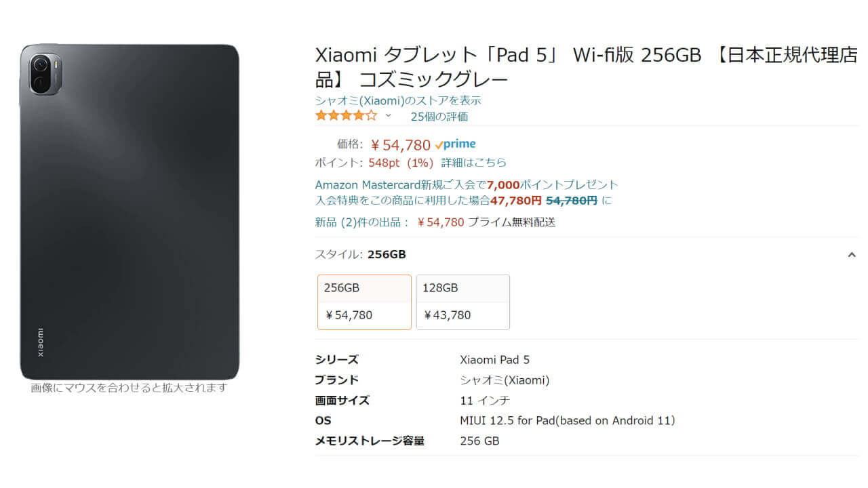Image resolution: width=868 pixels, height=488 pixels.
Task: Click the 548pt points value
Action: (x=382, y=163)
